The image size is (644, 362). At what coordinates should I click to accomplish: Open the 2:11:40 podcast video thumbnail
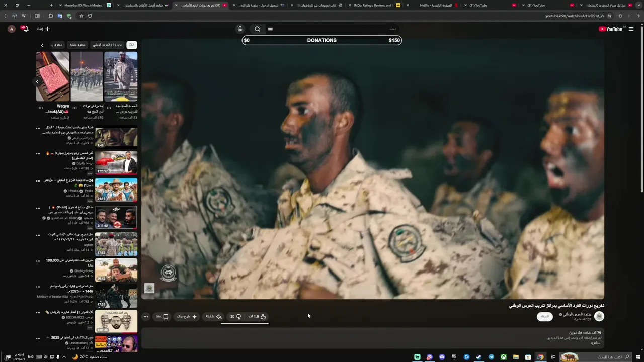pyautogui.click(x=116, y=217)
